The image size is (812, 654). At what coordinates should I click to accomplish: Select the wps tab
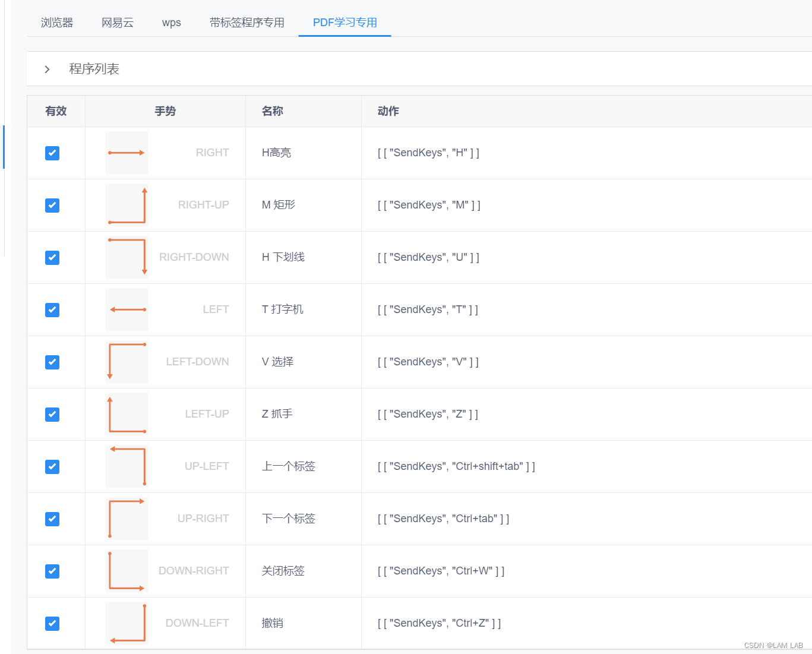pyautogui.click(x=172, y=23)
